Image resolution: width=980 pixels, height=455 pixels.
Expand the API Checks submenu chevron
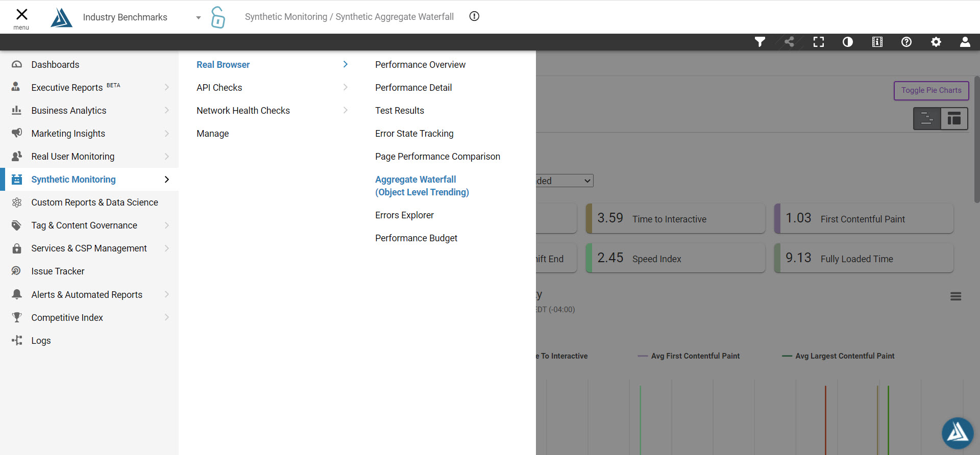tap(346, 88)
